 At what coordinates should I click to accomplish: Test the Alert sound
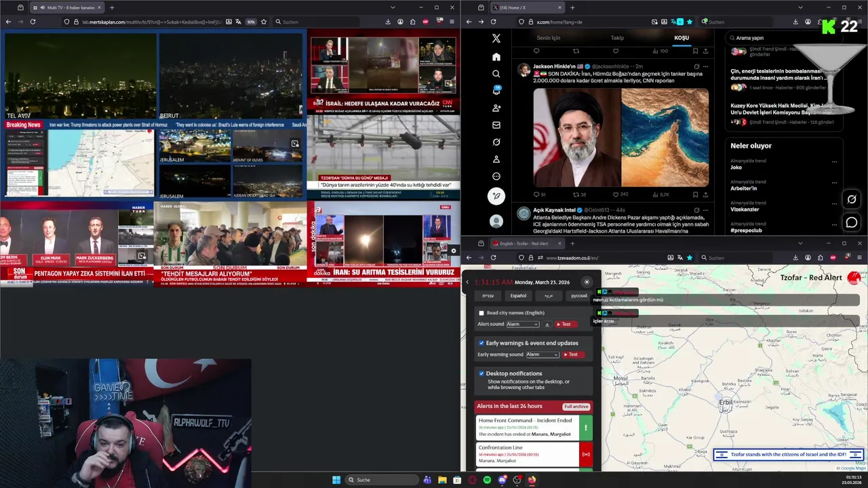[566, 324]
